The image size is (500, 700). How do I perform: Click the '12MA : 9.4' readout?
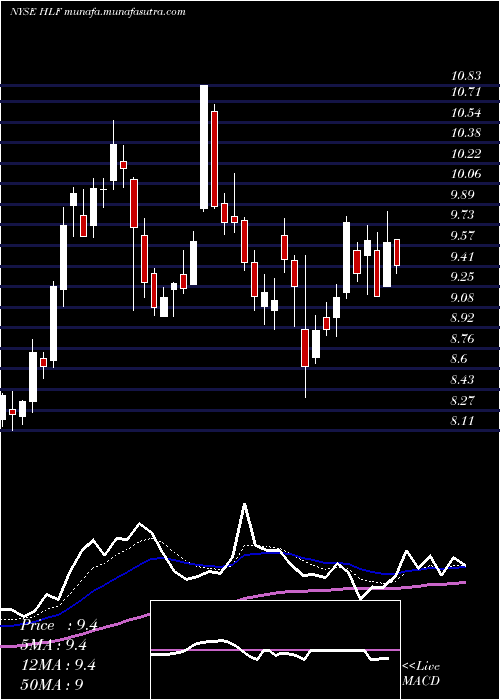pyautogui.click(x=58, y=665)
